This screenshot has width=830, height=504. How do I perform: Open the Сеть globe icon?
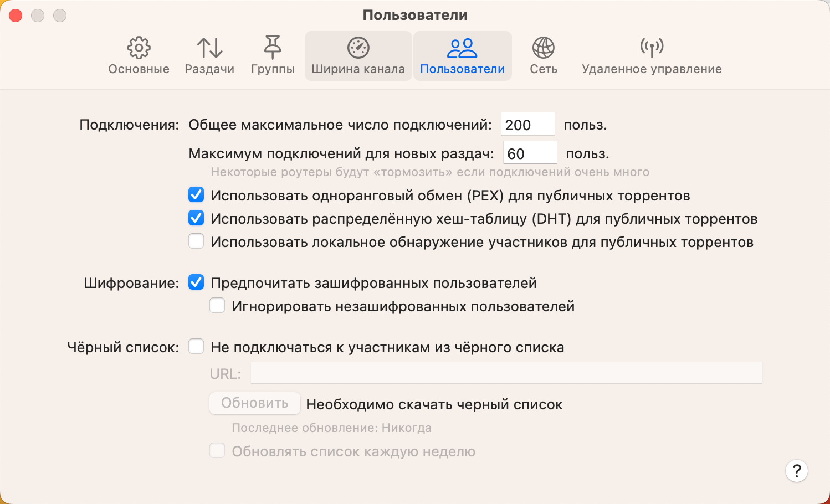coord(543,48)
